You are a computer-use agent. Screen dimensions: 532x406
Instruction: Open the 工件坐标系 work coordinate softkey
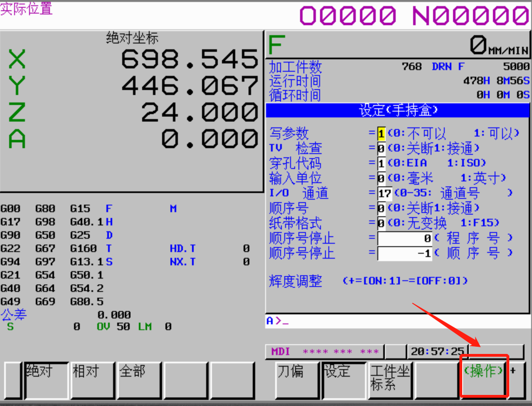click(x=390, y=380)
